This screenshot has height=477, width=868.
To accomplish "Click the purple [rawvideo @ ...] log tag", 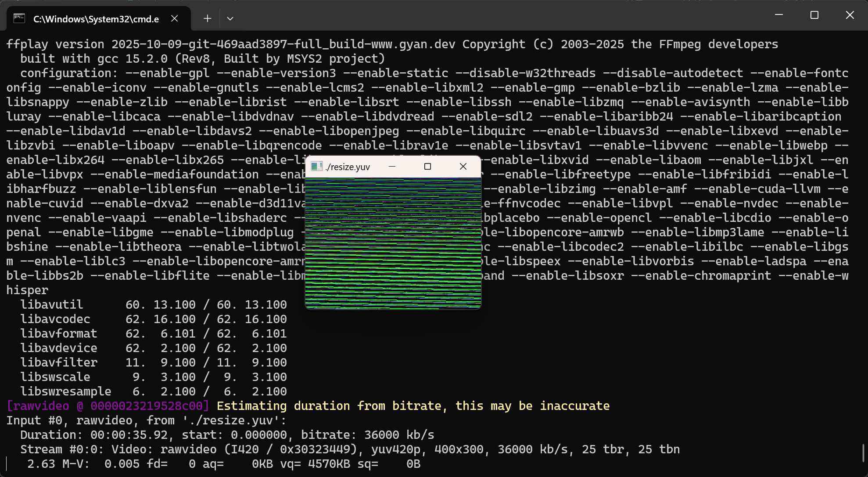I will click(x=108, y=406).
